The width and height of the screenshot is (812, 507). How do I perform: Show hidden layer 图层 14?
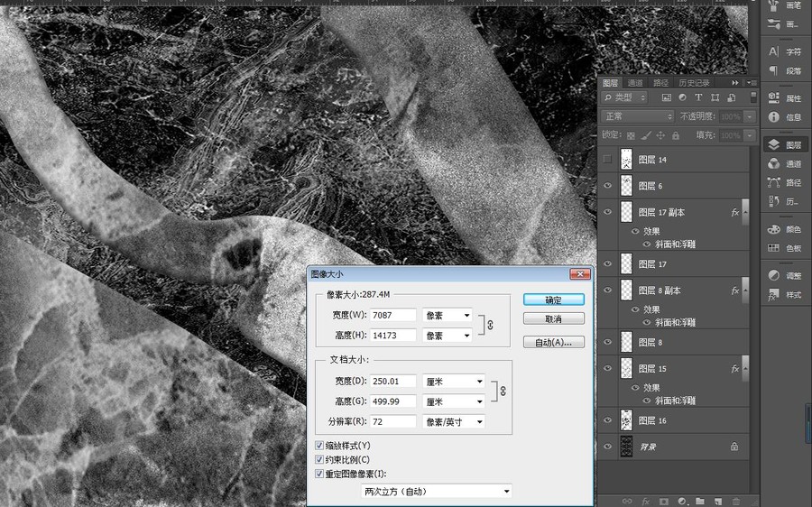(607, 160)
